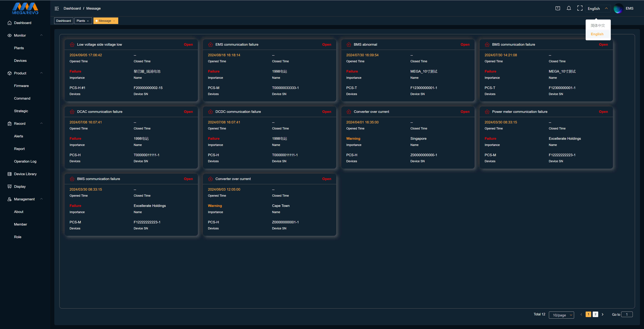Go to page 2
The image size is (644, 329).
tap(596, 314)
